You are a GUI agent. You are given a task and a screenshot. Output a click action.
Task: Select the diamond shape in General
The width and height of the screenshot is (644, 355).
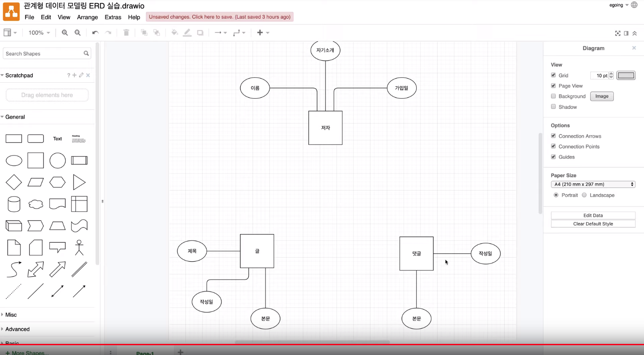pos(14,182)
